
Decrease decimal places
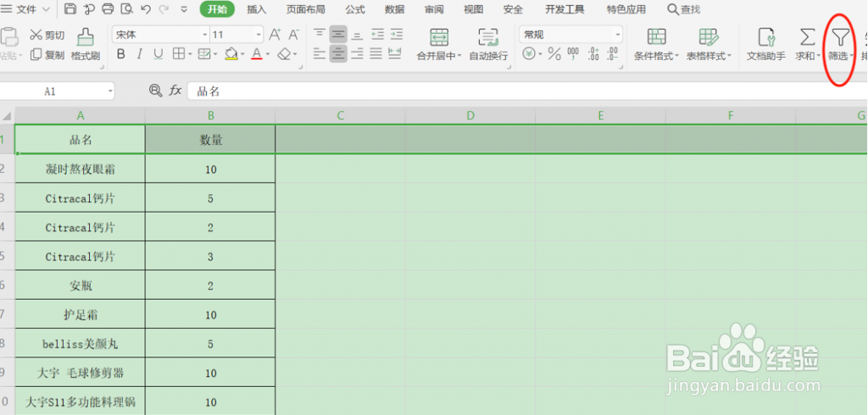point(612,53)
